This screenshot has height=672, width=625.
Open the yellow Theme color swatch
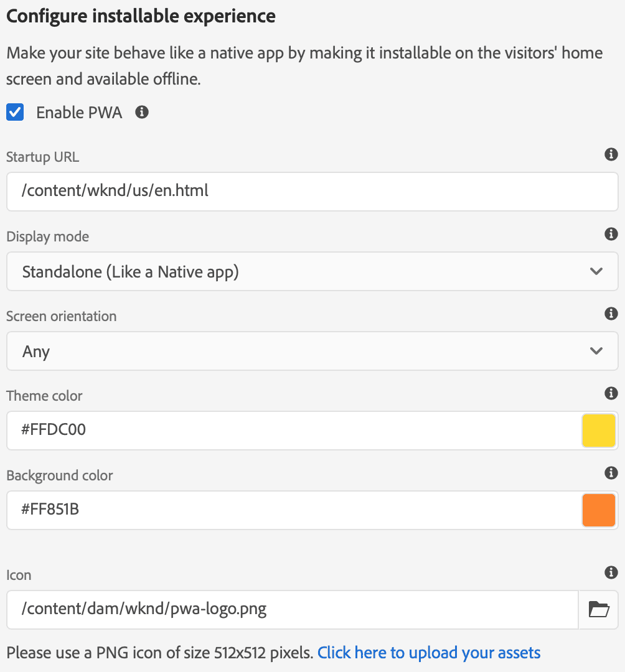[598, 430]
